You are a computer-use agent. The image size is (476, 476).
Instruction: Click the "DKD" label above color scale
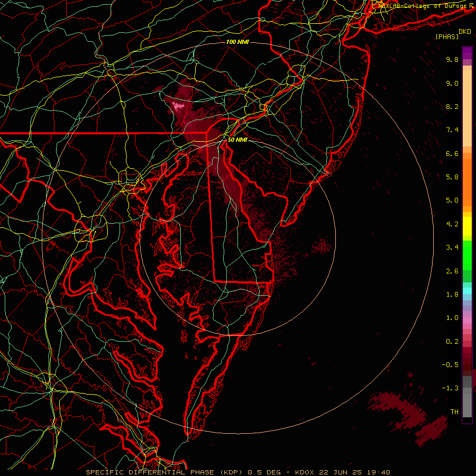click(x=465, y=32)
